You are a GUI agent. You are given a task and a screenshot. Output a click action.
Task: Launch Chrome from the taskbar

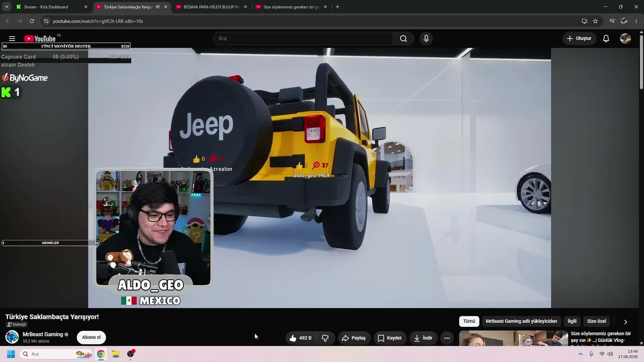tap(101, 354)
